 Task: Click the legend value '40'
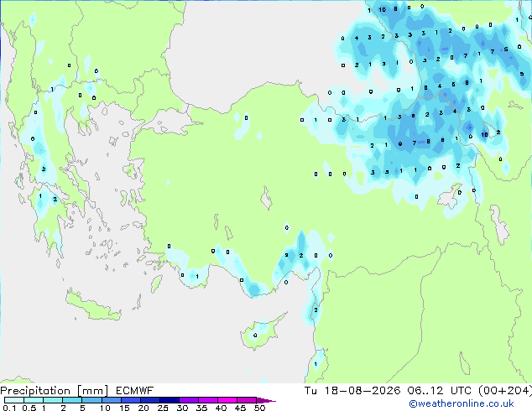(x=221, y=408)
